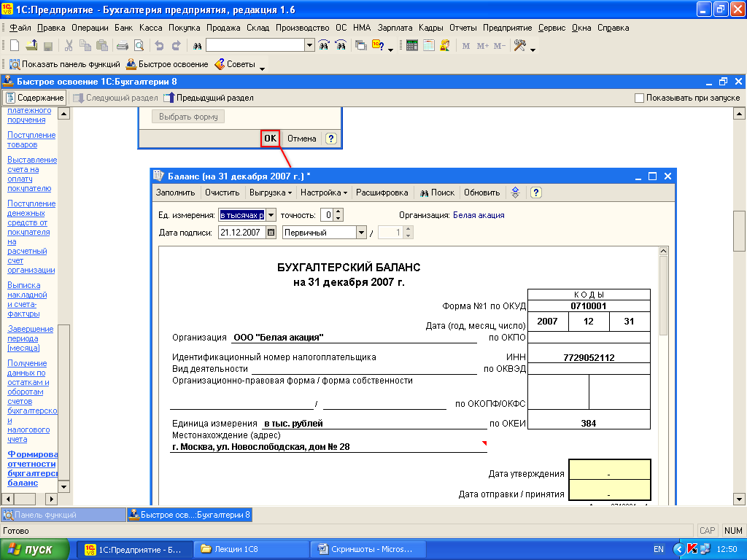Image resolution: width=747 pixels, height=560 pixels.
Task: Click the Поиск button in Баланс window
Action: [x=437, y=192]
